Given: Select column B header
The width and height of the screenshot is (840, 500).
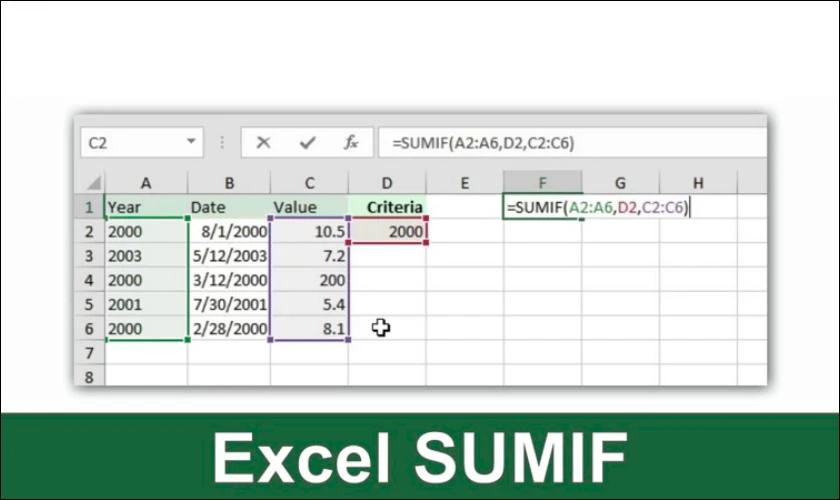Looking at the screenshot, I should tap(229, 183).
